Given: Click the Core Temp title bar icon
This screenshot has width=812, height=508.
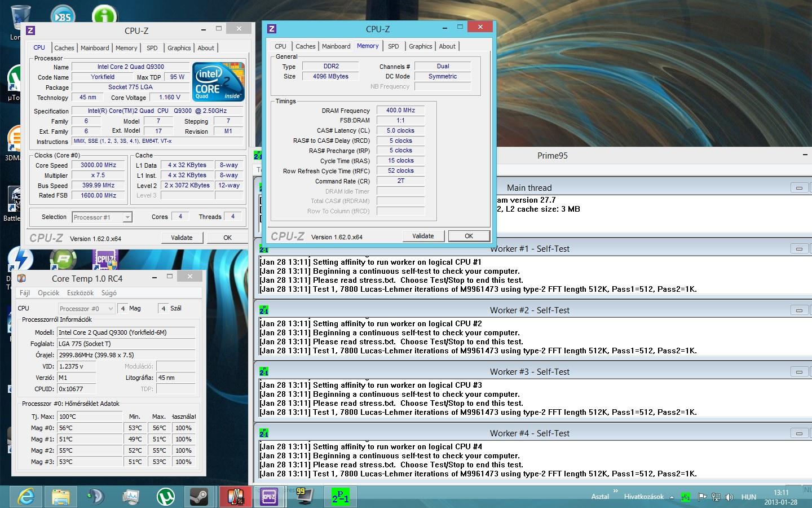Looking at the screenshot, I should coord(22,278).
